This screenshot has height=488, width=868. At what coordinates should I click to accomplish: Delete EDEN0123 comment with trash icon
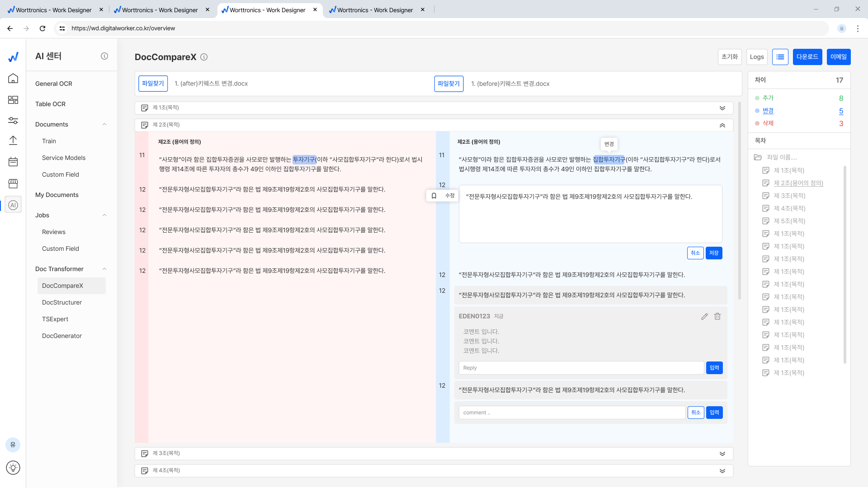pyautogui.click(x=717, y=316)
